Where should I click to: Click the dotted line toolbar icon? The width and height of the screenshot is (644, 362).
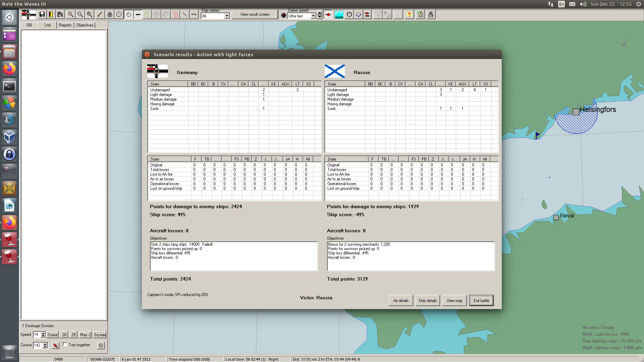point(194,14)
